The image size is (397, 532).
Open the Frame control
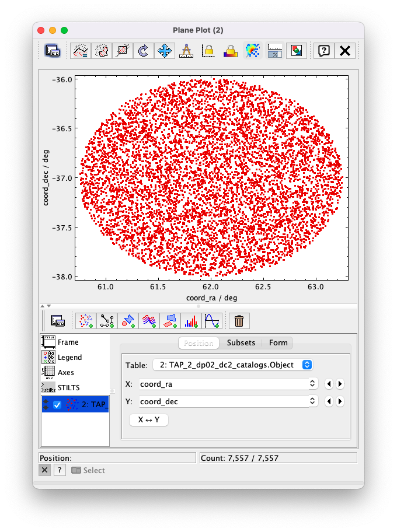pos(75,342)
